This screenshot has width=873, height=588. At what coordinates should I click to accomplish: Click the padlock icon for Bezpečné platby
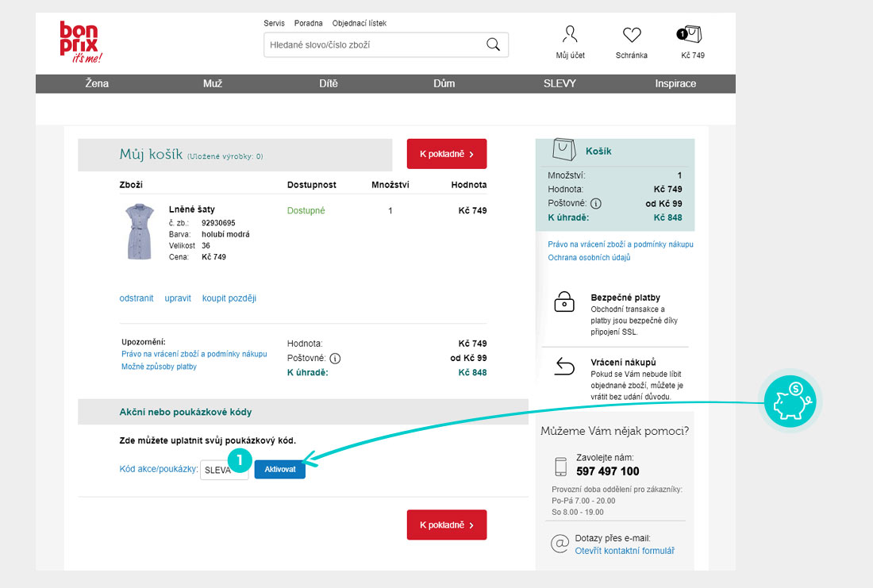564,302
